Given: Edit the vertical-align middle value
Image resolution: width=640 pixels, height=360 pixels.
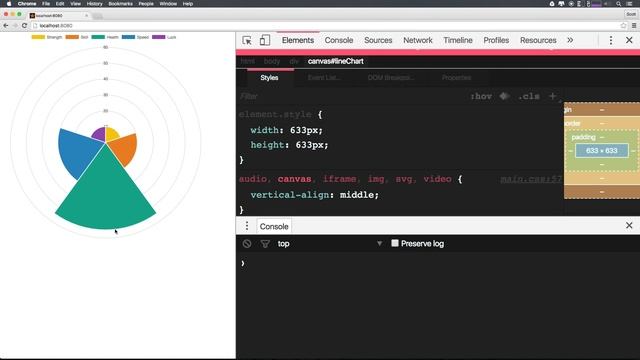Looking at the screenshot, I should 358,195.
